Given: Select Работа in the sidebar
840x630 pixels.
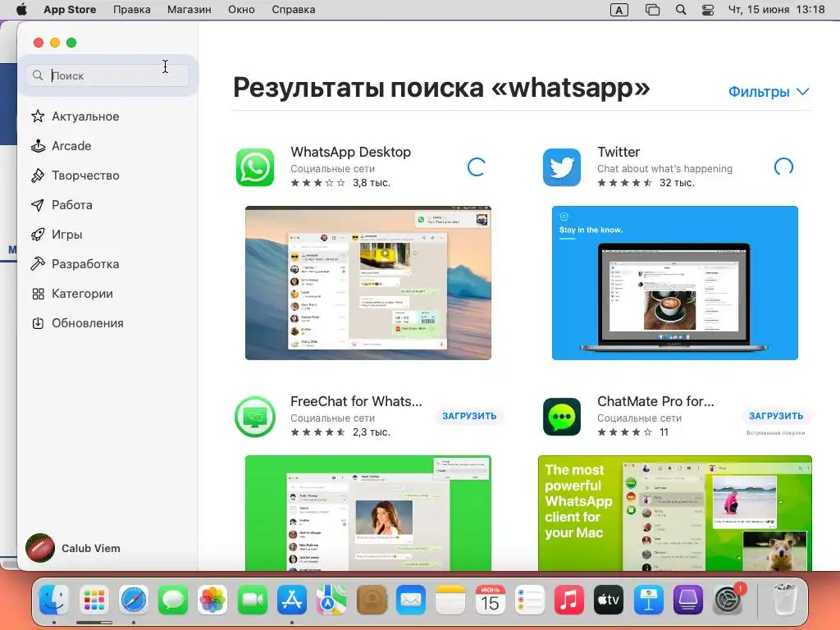Looking at the screenshot, I should 62,204.
